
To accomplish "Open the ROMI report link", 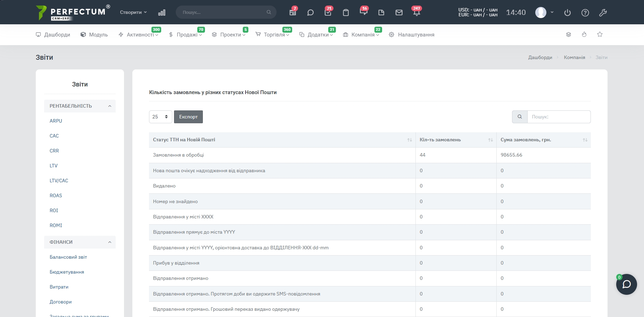I will pos(56,225).
